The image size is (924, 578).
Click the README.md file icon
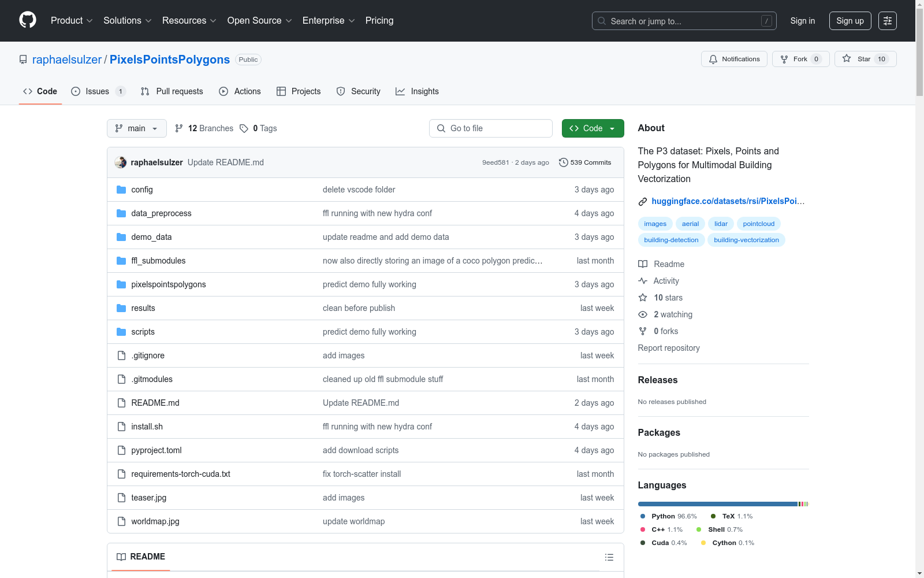tap(121, 403)
